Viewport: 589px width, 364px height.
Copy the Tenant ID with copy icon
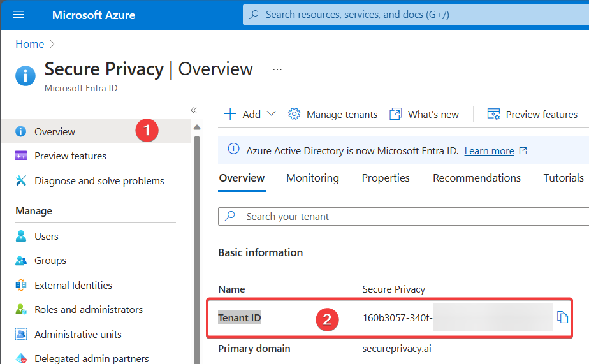[562, 317]
